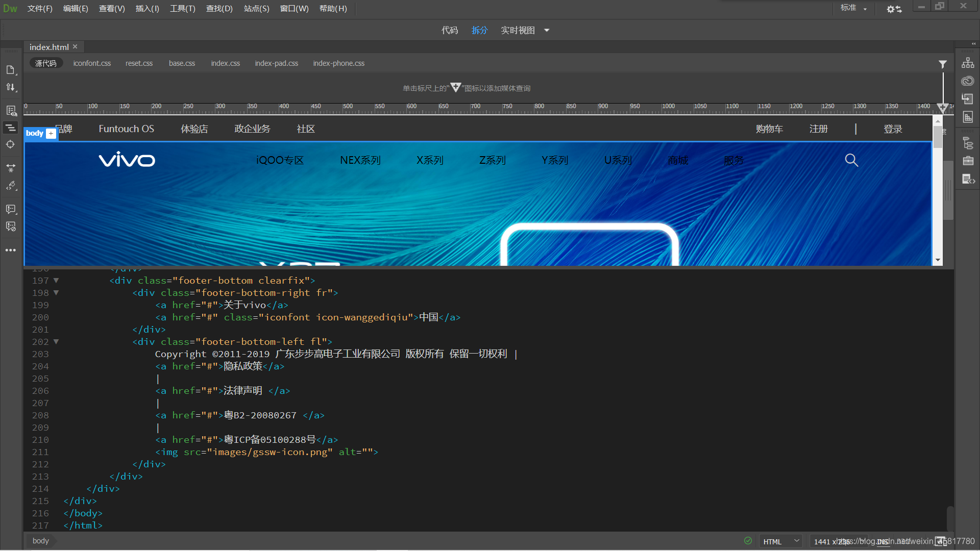Screen dimensions: 980x551
Task: Click the viewport width slider handle on ruler
Action: 943,108
